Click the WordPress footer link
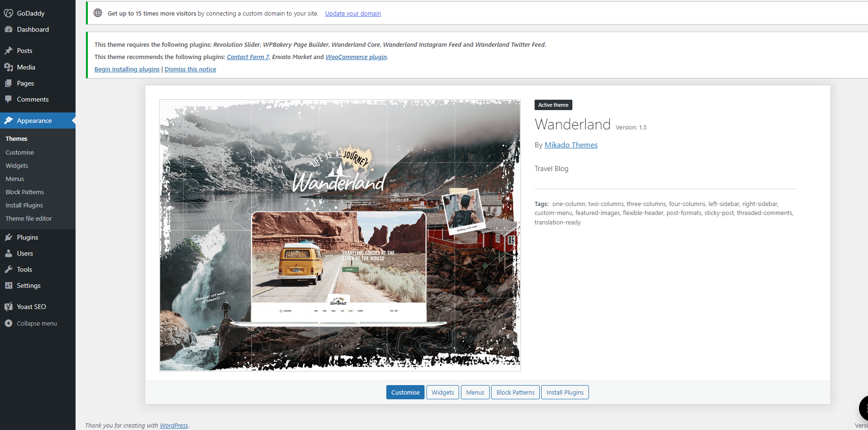Screen dimensions: 868x430 [174, 425]
